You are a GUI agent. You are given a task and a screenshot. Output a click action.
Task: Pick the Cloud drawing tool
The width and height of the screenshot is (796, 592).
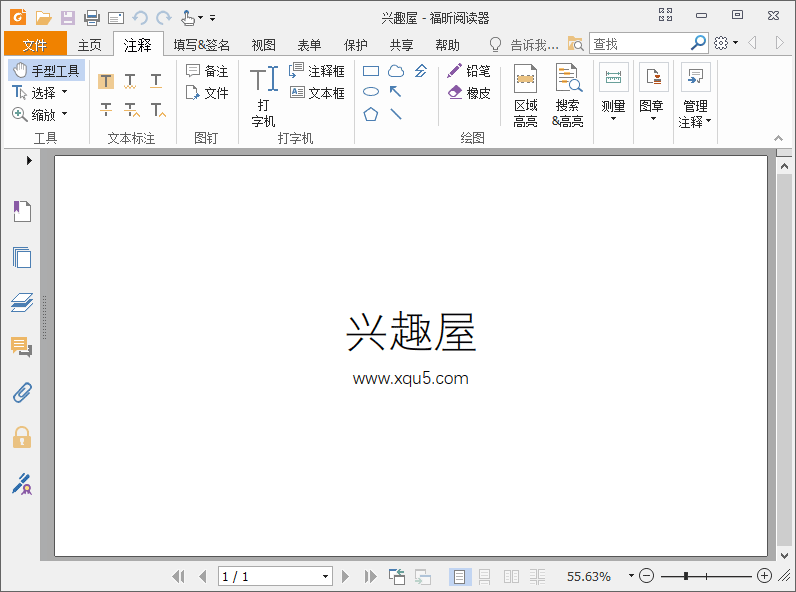click(396, 71)
